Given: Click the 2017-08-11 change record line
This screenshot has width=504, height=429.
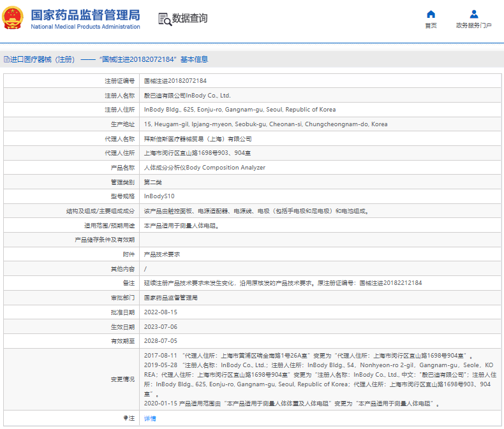Looking at the screenshot, I should (x=308, y=356).
